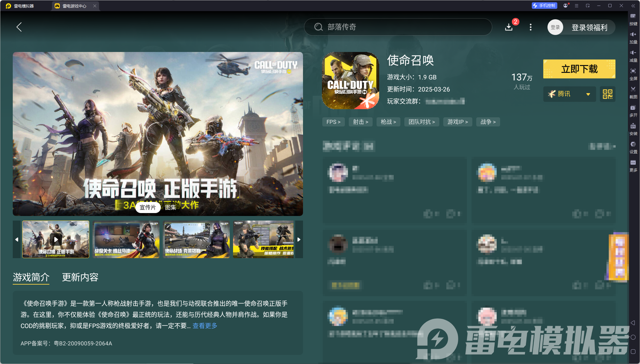This screenshot has width=640, height=364.
Task: Install an APK using the 安装 sidebar icon
Action: pos(633,129)
